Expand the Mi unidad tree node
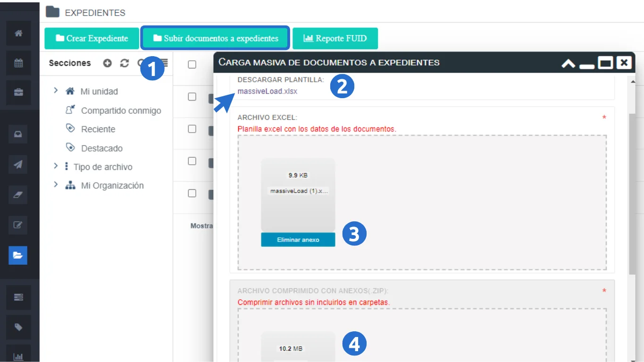644x362 pixels. click(x=56, y=91)
